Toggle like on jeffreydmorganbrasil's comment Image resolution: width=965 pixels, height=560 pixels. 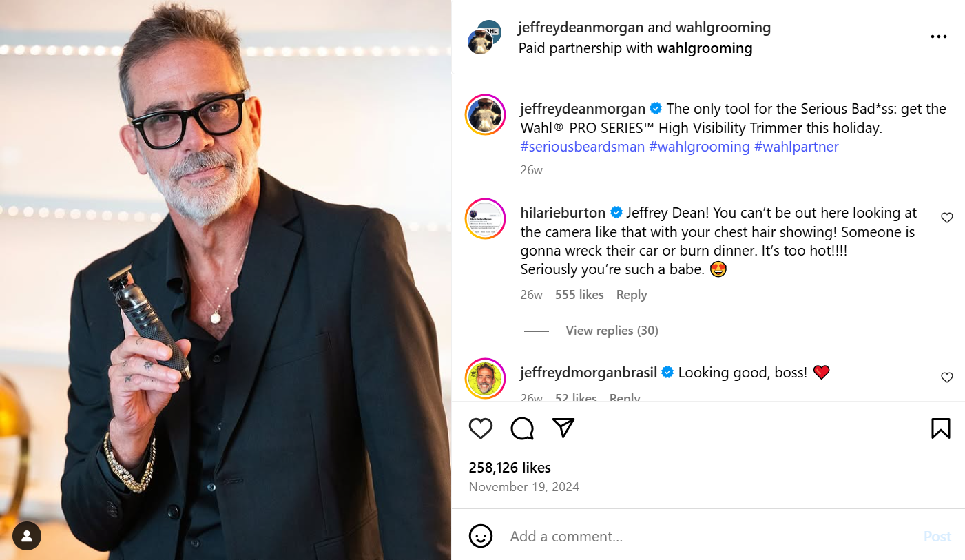point(947,377)
